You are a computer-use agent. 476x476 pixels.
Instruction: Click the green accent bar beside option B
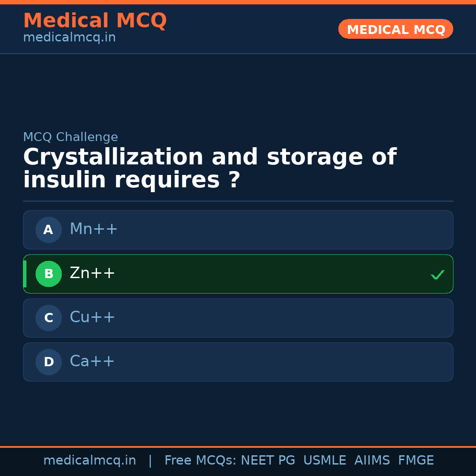coord(25,274)
